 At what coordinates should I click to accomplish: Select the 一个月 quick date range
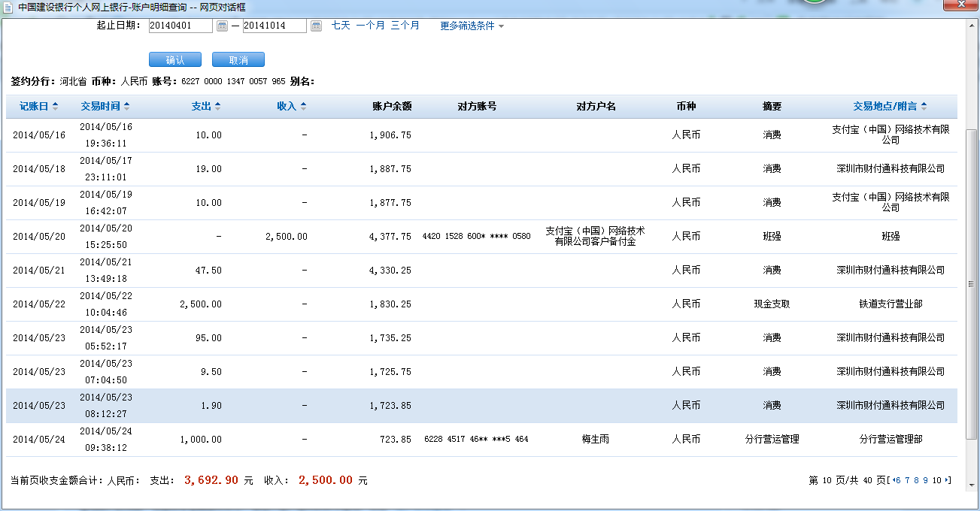[370, 26]
